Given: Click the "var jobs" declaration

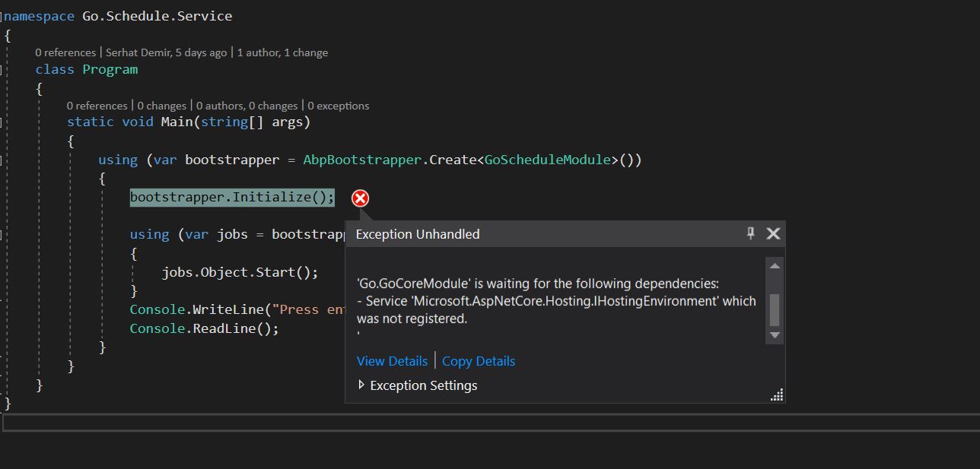Looking at the screenshot, I should tap(217, 234).
